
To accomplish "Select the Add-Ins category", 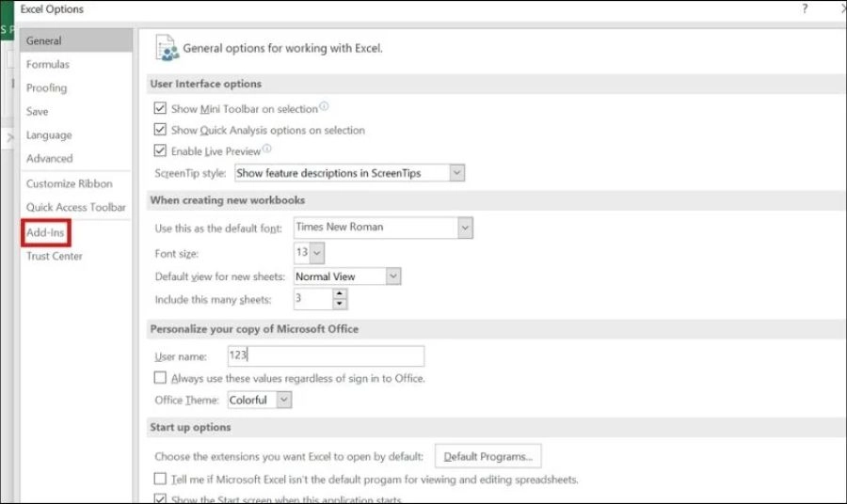I will tap(45, 232).
